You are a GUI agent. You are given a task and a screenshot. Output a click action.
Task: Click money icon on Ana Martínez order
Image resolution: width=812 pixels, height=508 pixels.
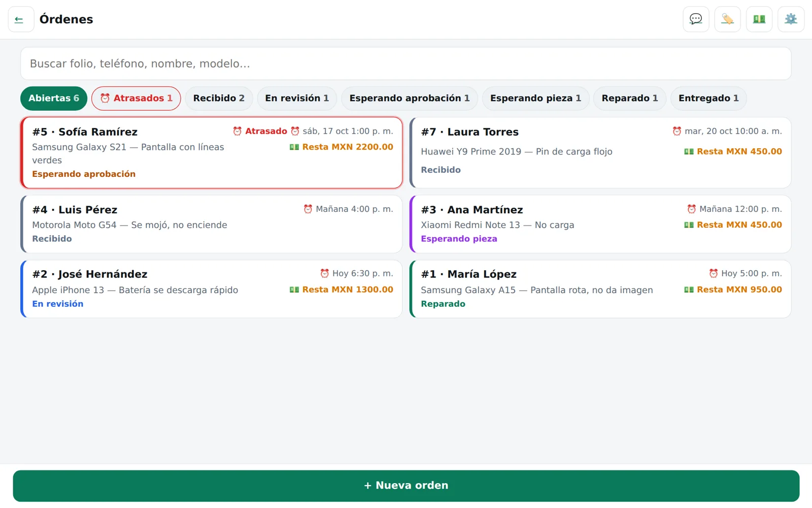[689, 225]
